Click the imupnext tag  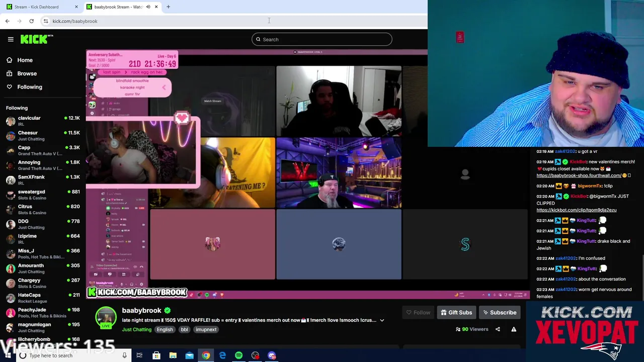click(x=206, y=330)
